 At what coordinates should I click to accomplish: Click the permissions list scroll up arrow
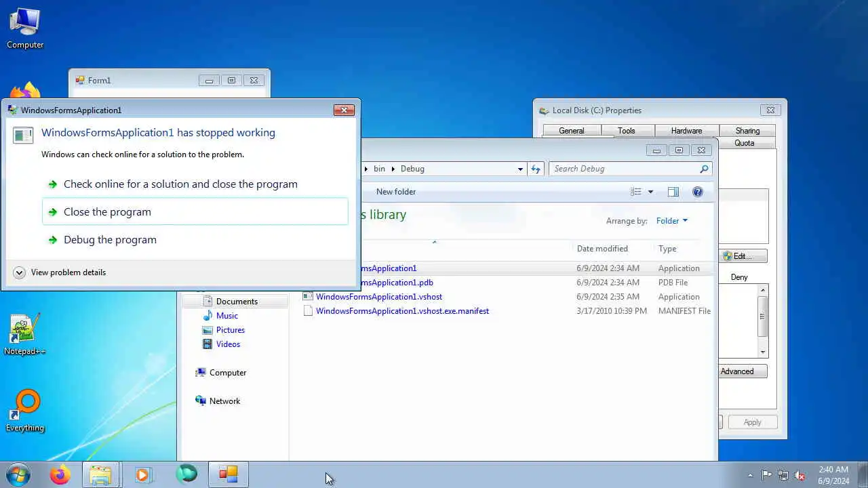coord(763,290)
